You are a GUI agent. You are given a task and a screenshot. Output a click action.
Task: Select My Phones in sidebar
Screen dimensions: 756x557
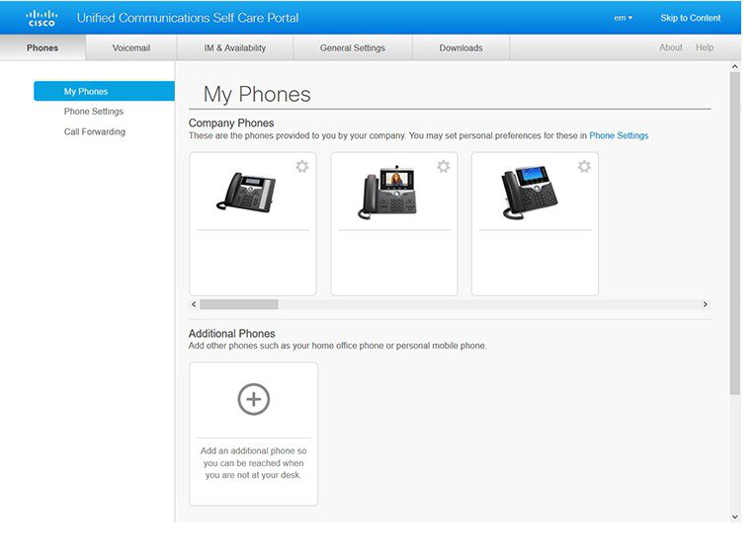[104, 91]
